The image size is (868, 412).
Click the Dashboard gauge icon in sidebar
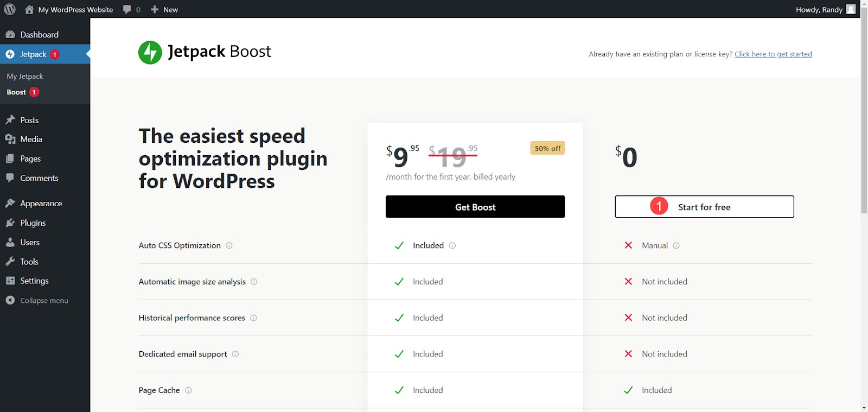click(x=10, y=35)
